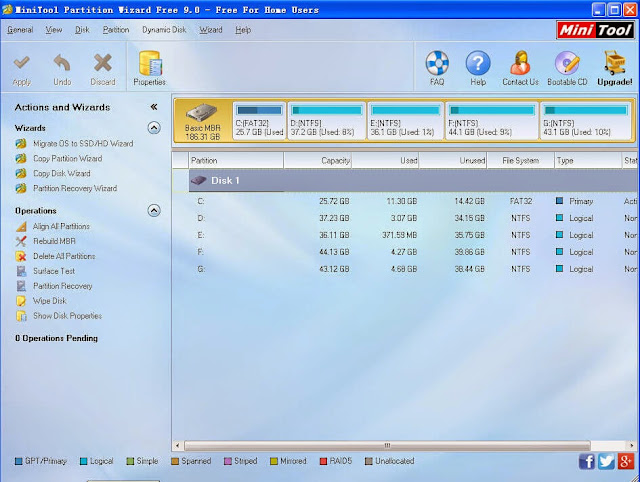Click the 0 Operations Pending label
Image resolution: width=640 pixels, height=482 pixels.
tap(56, 338)
